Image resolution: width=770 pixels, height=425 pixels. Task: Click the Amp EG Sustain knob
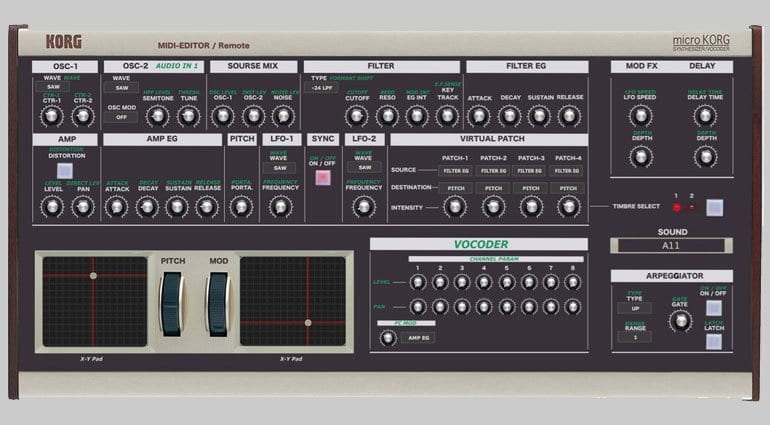coord(177,207)
